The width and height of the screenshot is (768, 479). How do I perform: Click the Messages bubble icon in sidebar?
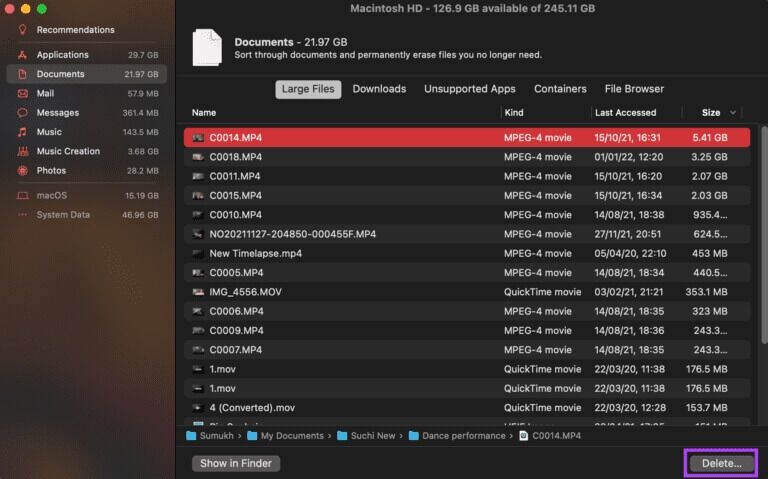pos(22,113)
